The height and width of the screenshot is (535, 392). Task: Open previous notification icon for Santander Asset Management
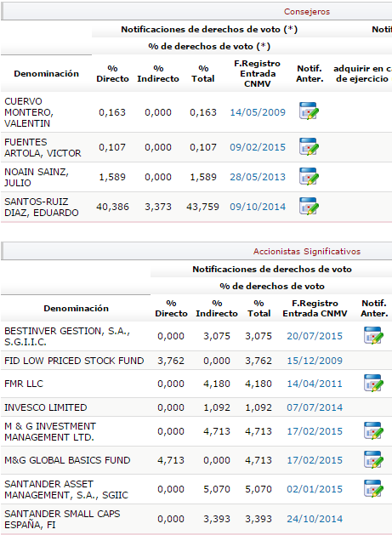[373, 488]
